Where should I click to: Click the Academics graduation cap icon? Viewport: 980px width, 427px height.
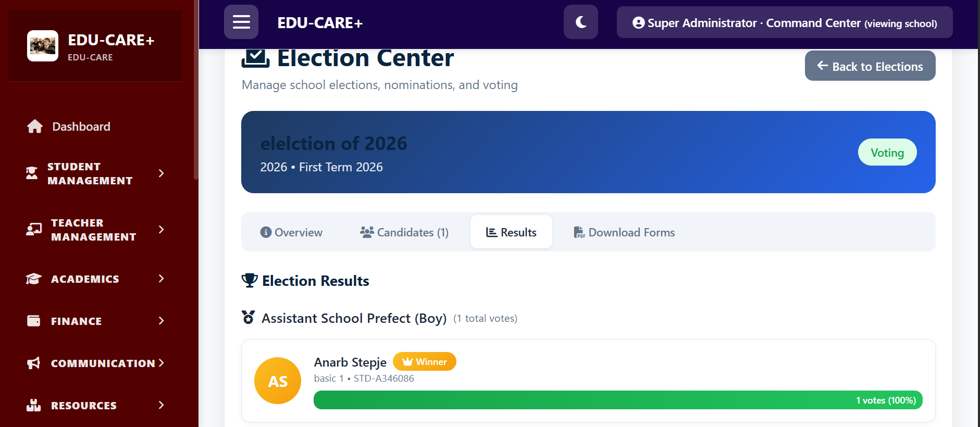pos(34,279)
